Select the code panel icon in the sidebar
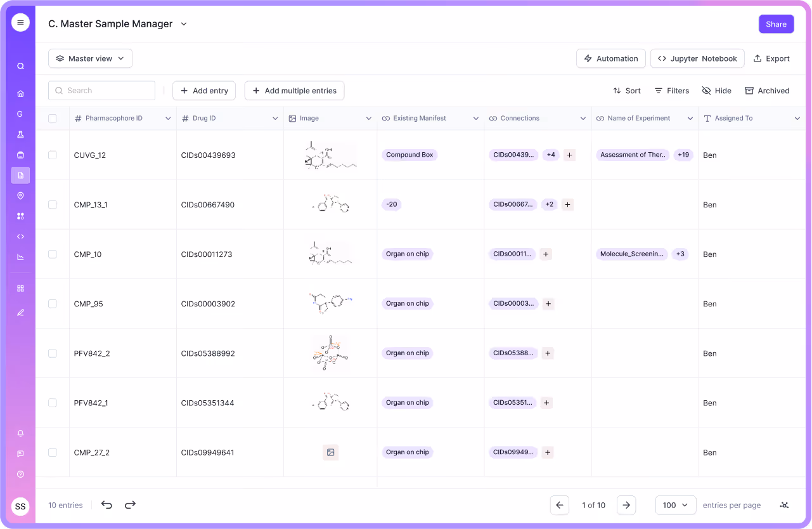 coord(20,236)
